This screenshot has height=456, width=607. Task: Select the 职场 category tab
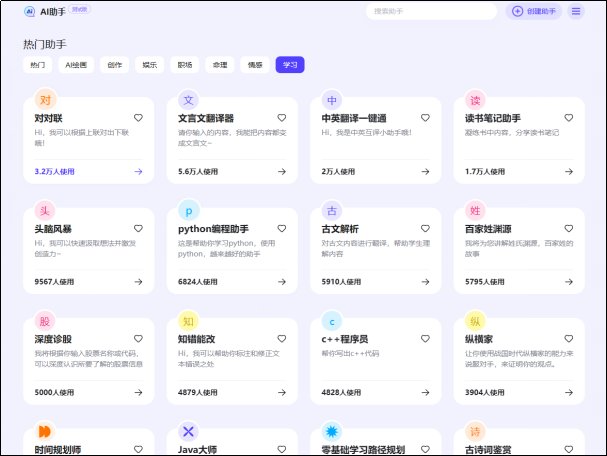coord(185,65)
